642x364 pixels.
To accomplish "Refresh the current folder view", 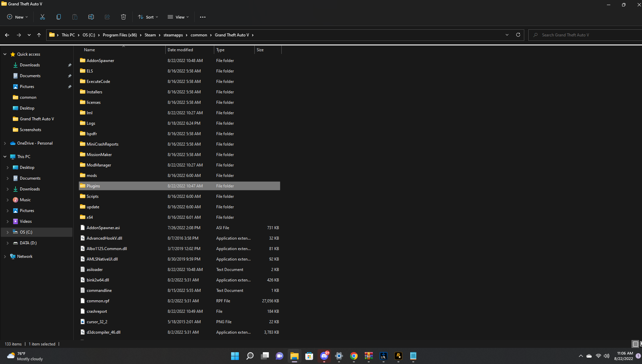I will click(518, 35).
